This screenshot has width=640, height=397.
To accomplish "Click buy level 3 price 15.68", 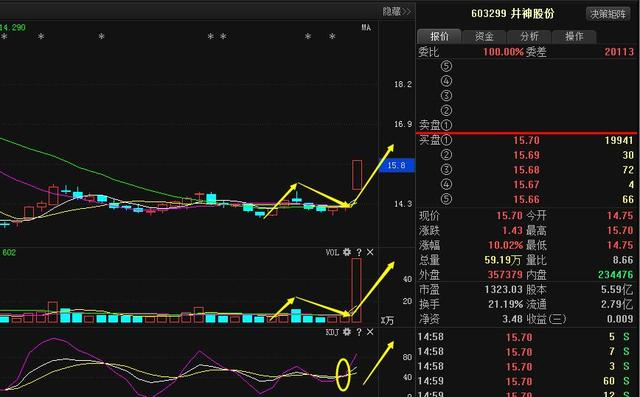I will tap(526, 170).
